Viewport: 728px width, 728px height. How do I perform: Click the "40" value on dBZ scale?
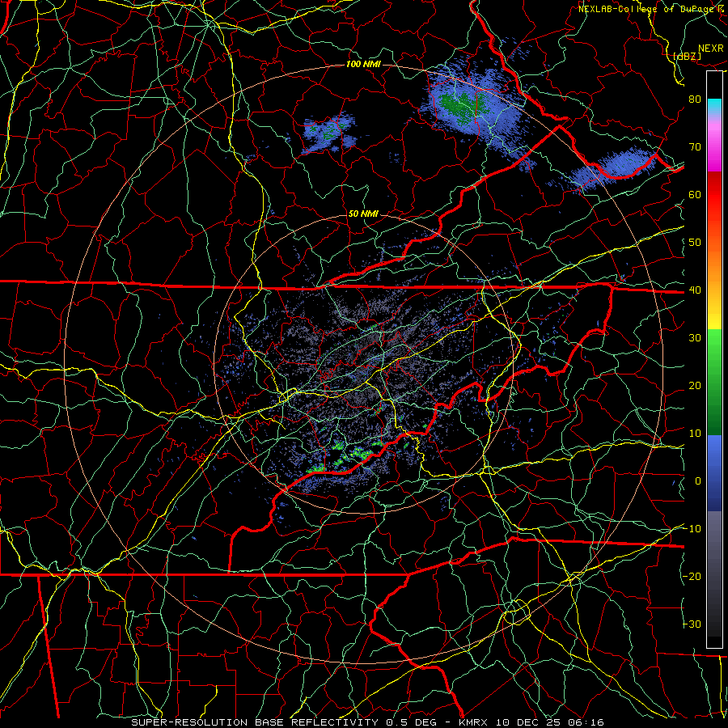click(695, 290)
